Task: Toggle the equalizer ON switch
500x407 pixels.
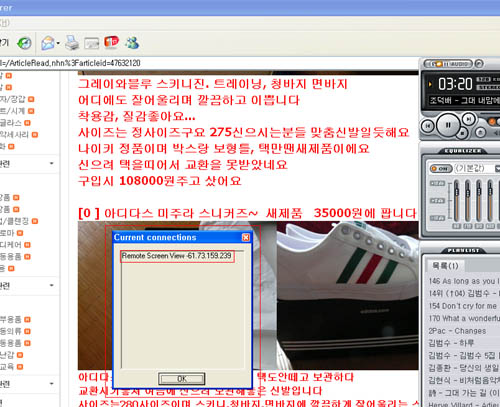Action: click(441, 169)
